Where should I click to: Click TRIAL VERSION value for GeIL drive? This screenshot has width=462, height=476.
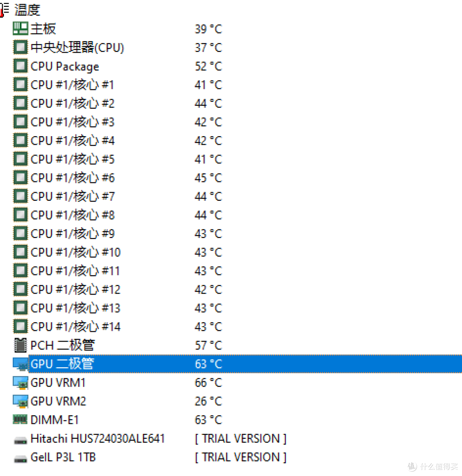240,457
